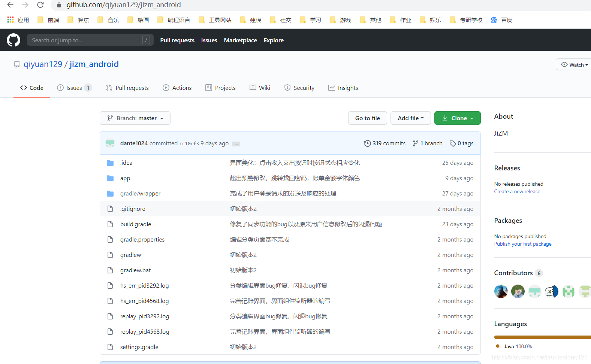Viewport: 591px width, 364px height.
Task: Open the 前端 bookmark folder
Action: pyautogui.click(x=48, y=20)
